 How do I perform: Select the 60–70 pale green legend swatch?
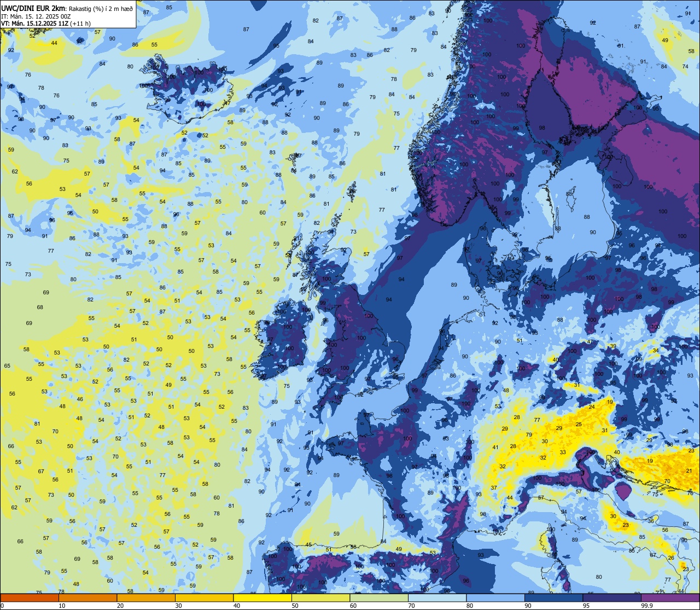tap(379, 598)
